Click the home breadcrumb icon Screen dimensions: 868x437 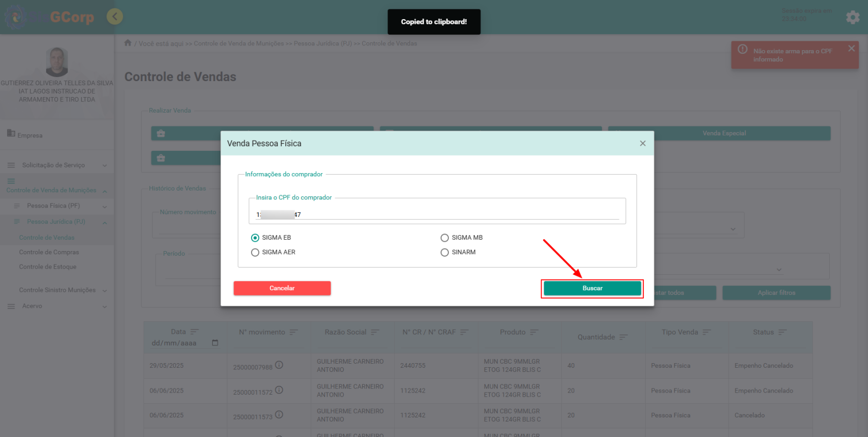click(128, 43)
